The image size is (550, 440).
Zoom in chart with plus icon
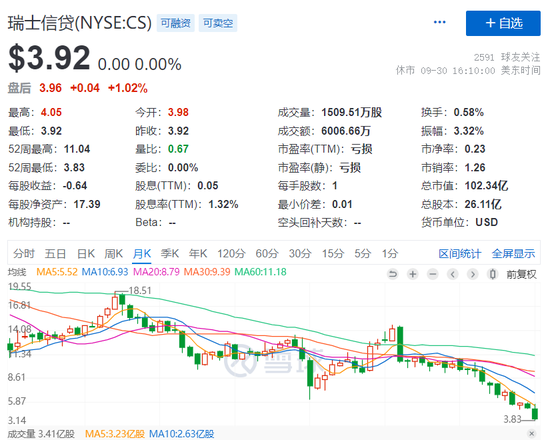(413, 274)
